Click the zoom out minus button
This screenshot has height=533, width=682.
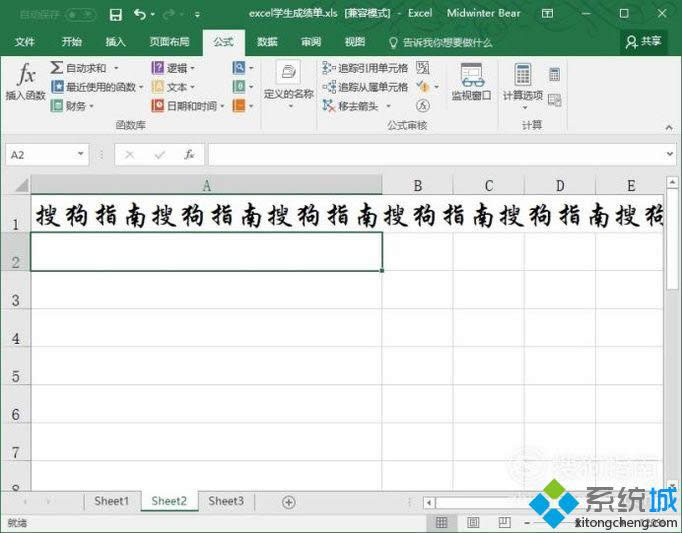[x=527, y=522]
